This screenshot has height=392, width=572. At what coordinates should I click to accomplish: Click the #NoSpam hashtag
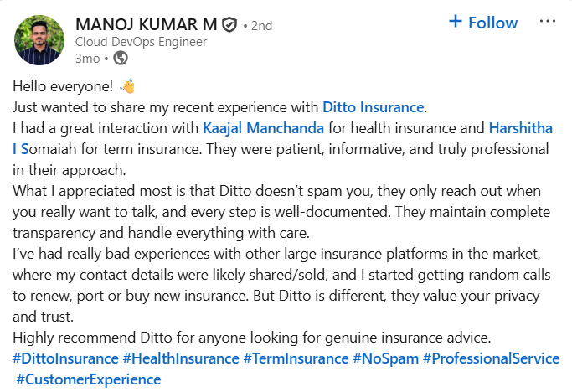[385, 358]
